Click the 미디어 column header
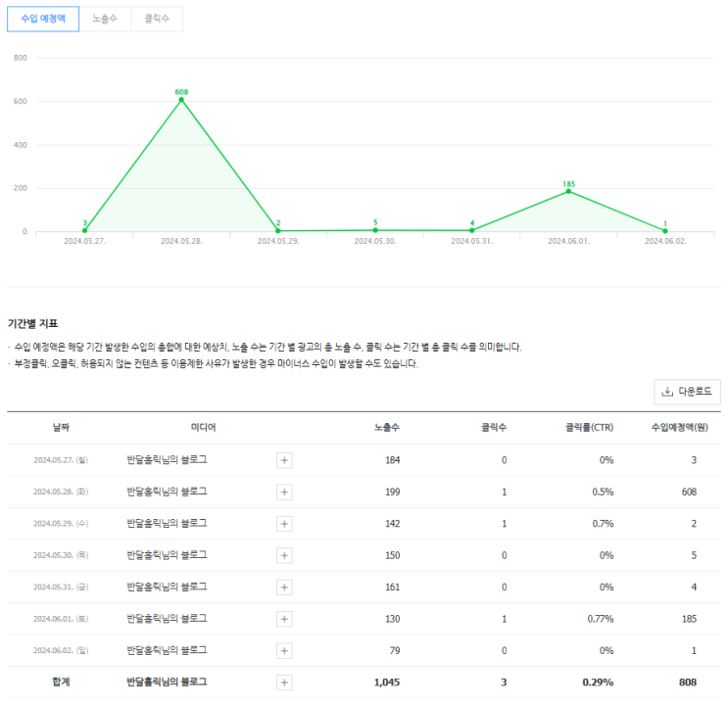The image size is (728, 704). 204,428
